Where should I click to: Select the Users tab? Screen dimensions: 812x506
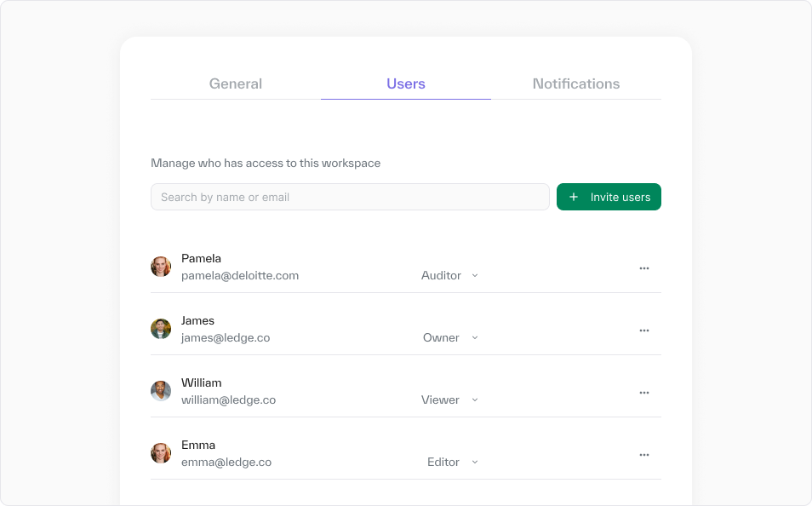click(406, 83)
